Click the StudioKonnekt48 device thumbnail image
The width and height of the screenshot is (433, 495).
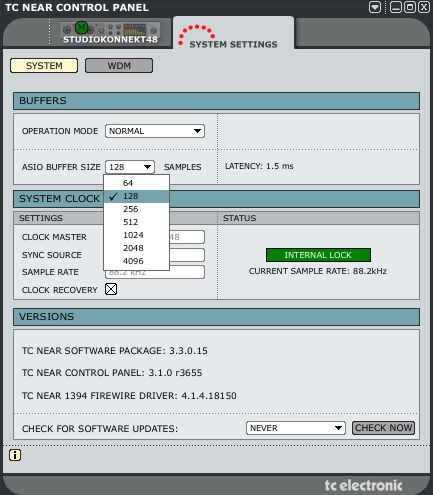coord(110,29)
